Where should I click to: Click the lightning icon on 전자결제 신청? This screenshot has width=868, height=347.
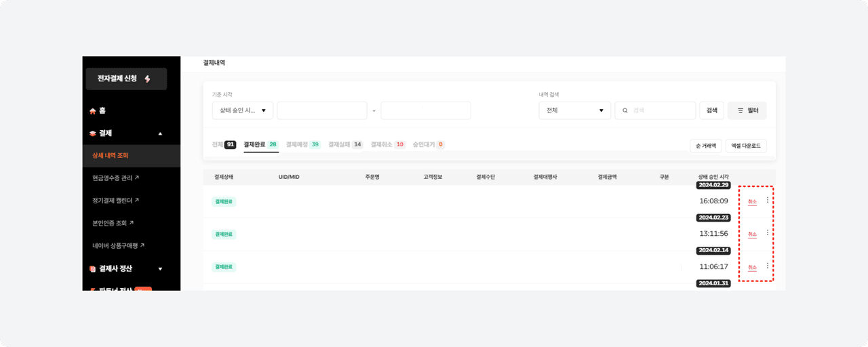pyautogui.click(x=148, y=79)
